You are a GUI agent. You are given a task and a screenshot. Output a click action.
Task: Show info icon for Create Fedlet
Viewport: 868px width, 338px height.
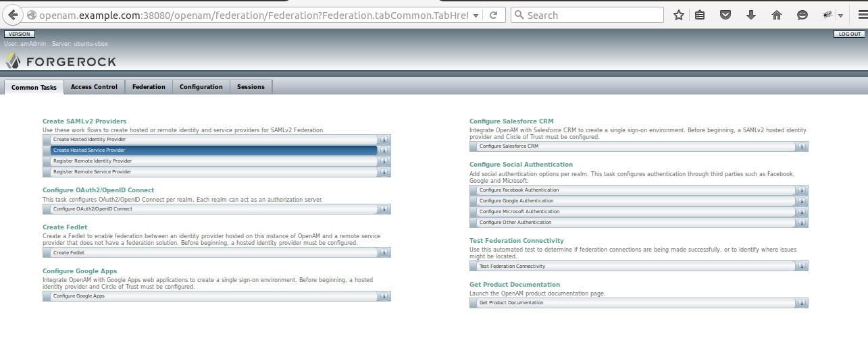(x=384, y=252)
